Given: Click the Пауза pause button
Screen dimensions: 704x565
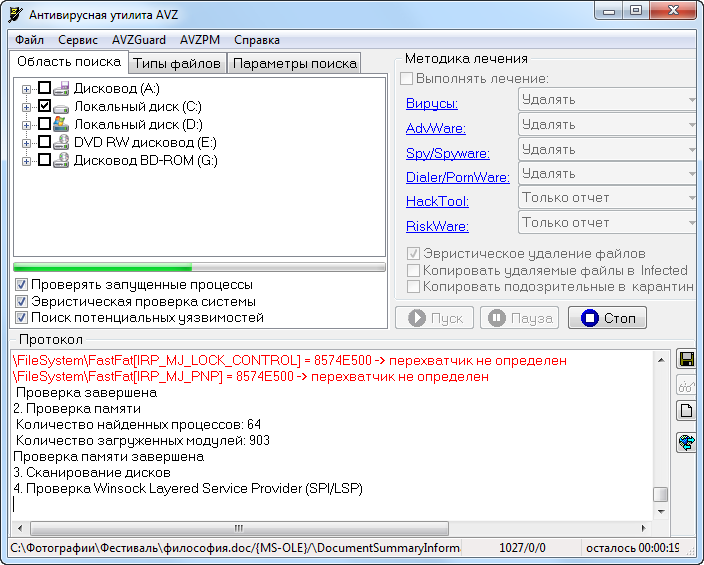Looking at the screenshot, I should pyautogui.click(x=519, y=318).
